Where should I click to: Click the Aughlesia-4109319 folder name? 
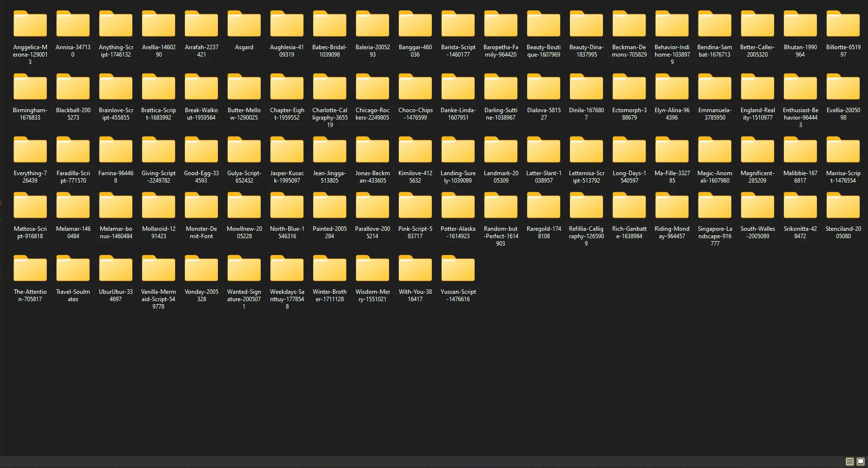tap(287, 51)
